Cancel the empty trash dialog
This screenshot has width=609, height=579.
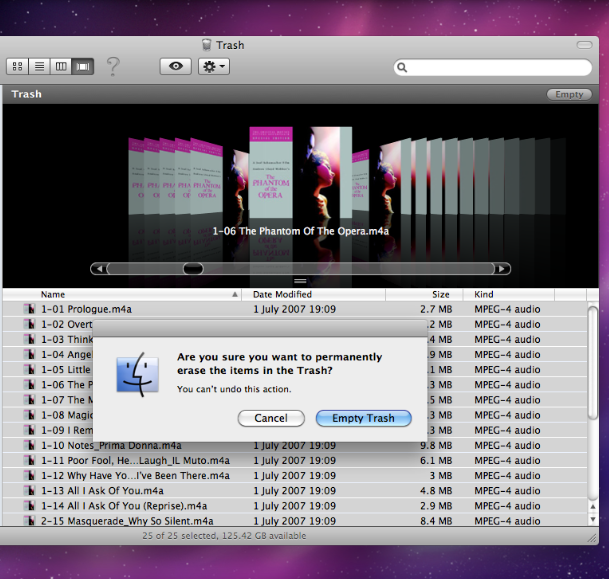tap(271, 418)
